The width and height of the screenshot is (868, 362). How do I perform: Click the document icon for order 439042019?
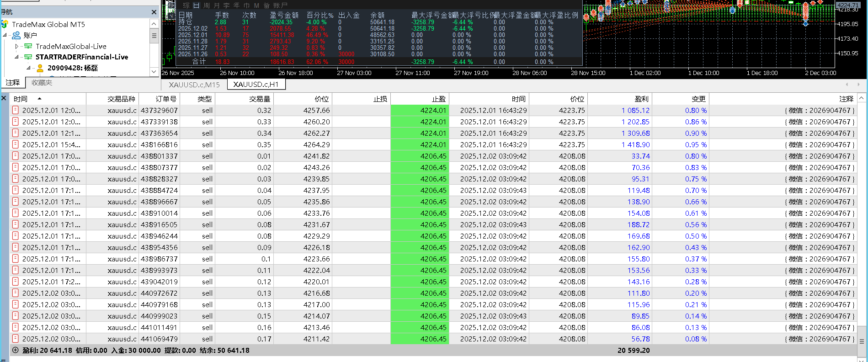(x=15, y=282)
